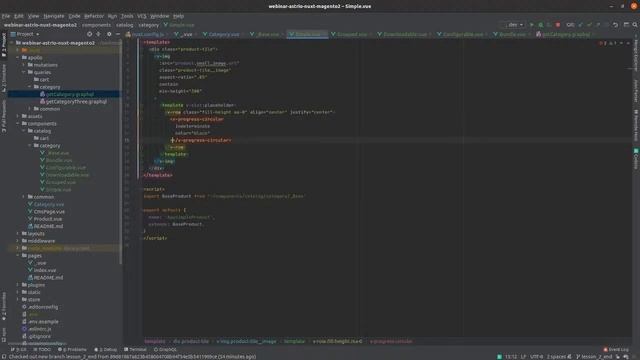Stop the running process with the red square
The image size is (640, 360).
click(x=558, y=25)
